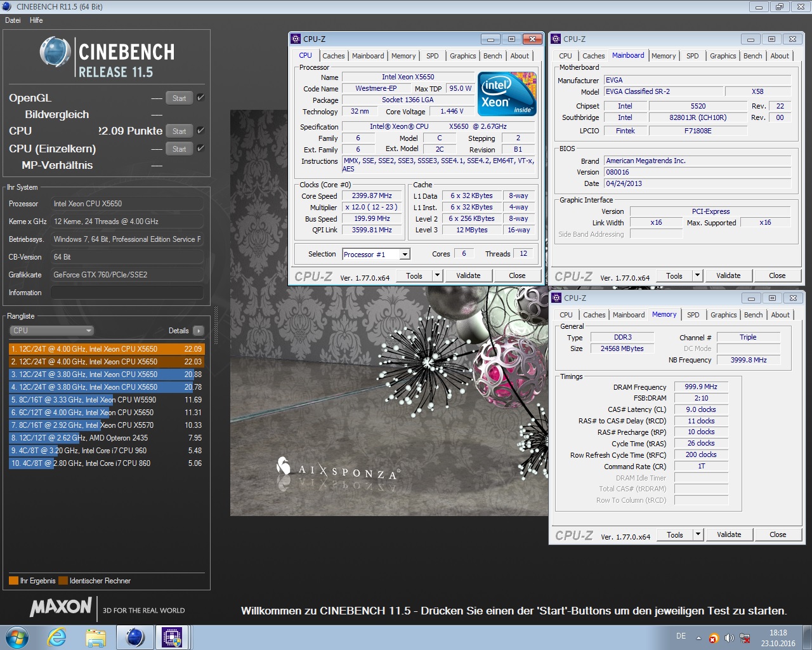The height and width of the screenshot is (650, 812).
Task: Open Windows Explorer from the taskbar
Action: [x=96, y=637]
